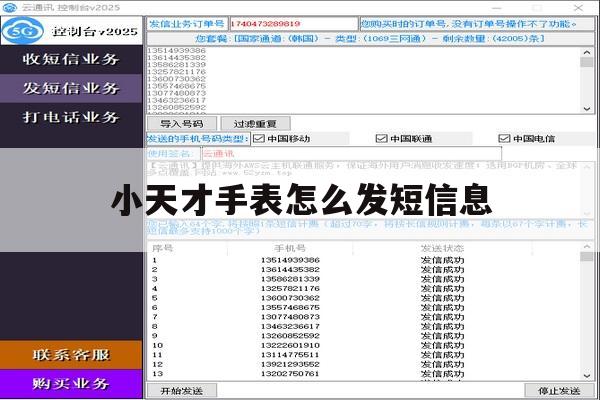Click number list scroll up arrow

tap(587, 52)
